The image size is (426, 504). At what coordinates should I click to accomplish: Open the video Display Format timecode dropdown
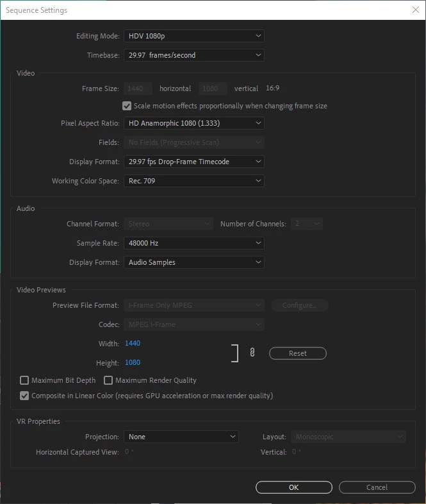[x=194, y=162]
